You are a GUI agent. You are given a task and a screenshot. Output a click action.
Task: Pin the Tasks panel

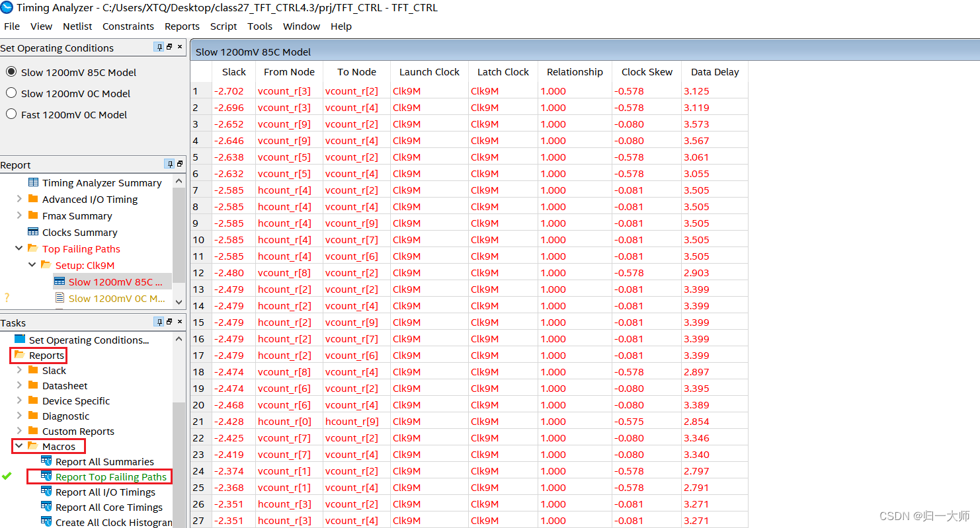[x=159, y=322]
